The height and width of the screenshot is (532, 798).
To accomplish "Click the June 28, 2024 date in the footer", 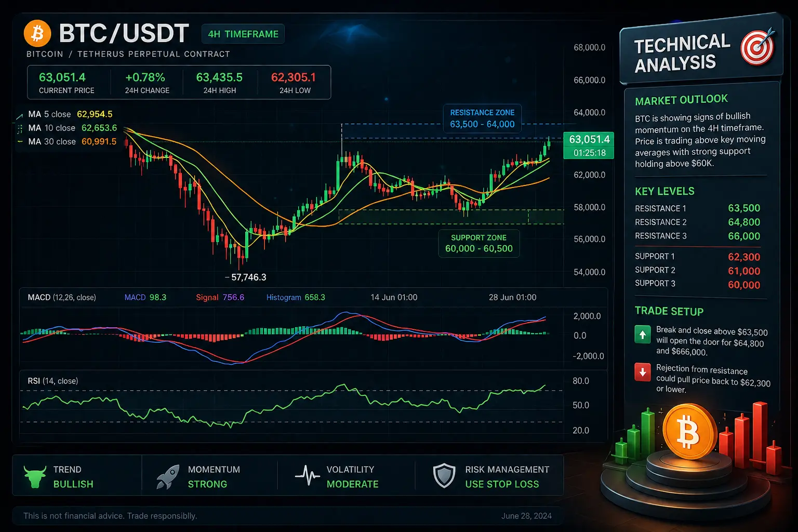I will pos(526,516).
